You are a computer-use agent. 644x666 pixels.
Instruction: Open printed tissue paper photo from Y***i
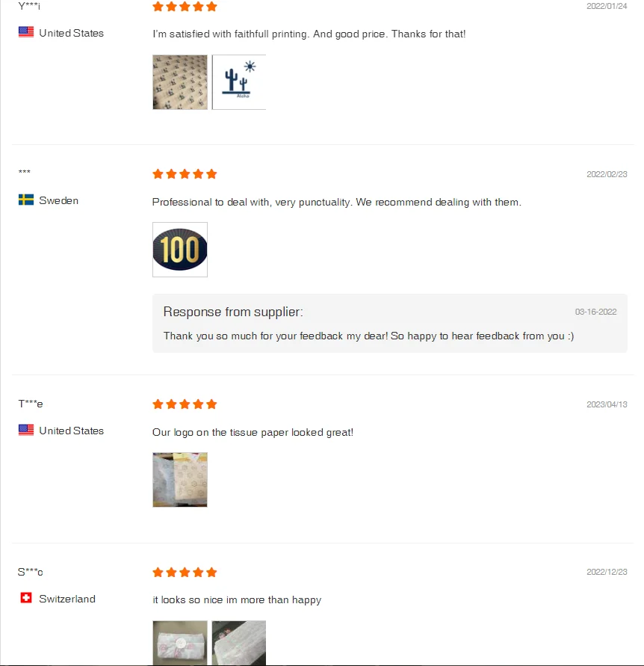click(180, 82)
